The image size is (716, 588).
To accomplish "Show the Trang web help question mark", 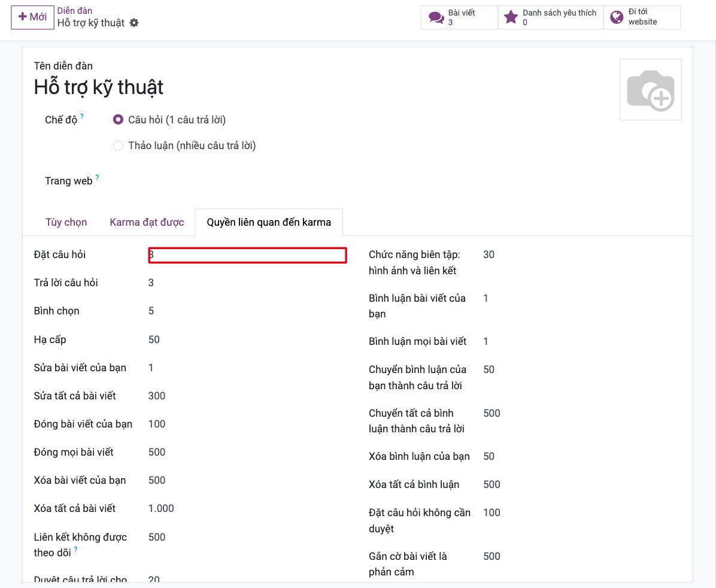I will pyautogui.click(x=97, y=177).
